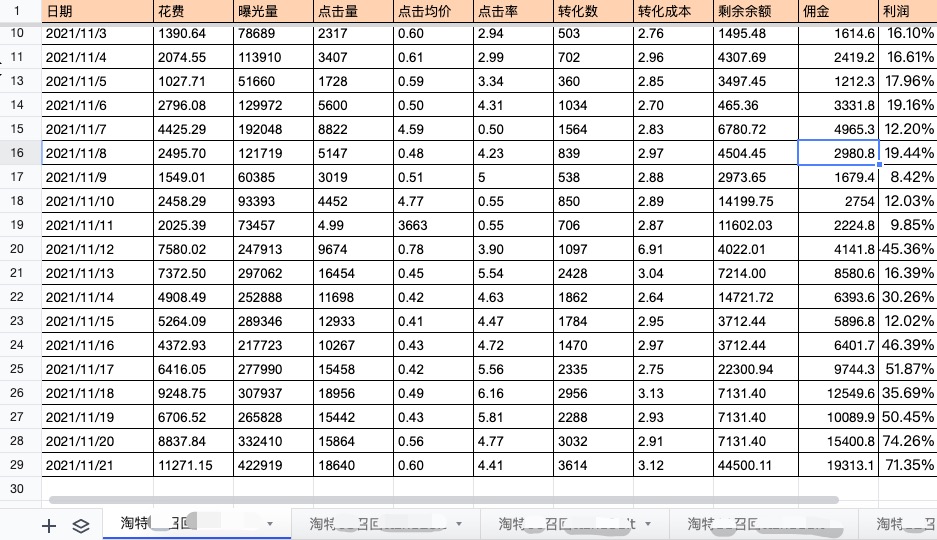This screenshot has width=937, height=540.
Task: Select the 利润 cell 8.42%
Action: [x=908, y=177]
